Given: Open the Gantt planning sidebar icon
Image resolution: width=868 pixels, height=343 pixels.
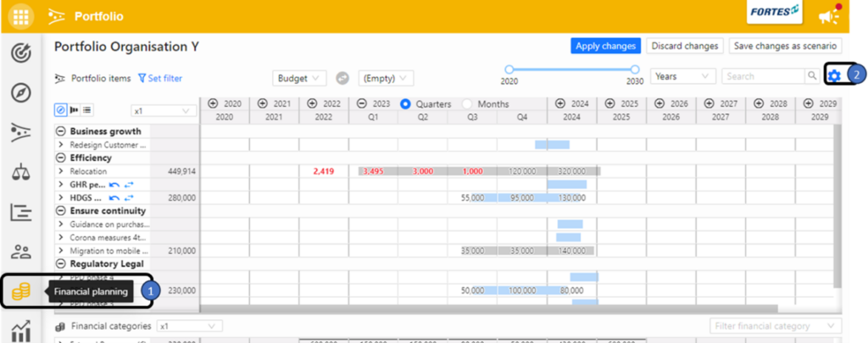Looking at the screenshot, I should click(x=21, y=212).
